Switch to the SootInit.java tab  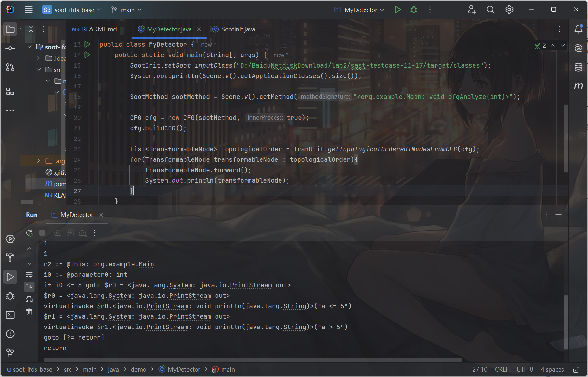(x=238, y=29)
